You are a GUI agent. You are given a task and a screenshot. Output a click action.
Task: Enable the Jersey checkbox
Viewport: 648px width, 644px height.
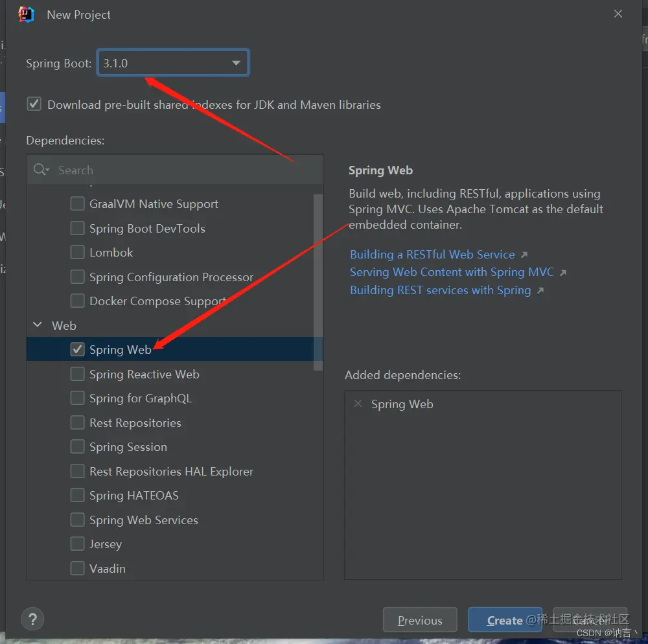77,544
